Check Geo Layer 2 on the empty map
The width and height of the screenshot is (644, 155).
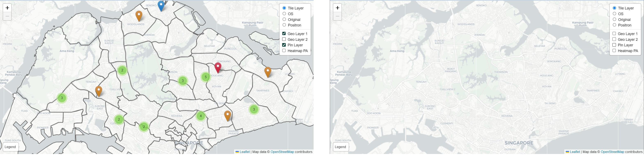point(614,39)
